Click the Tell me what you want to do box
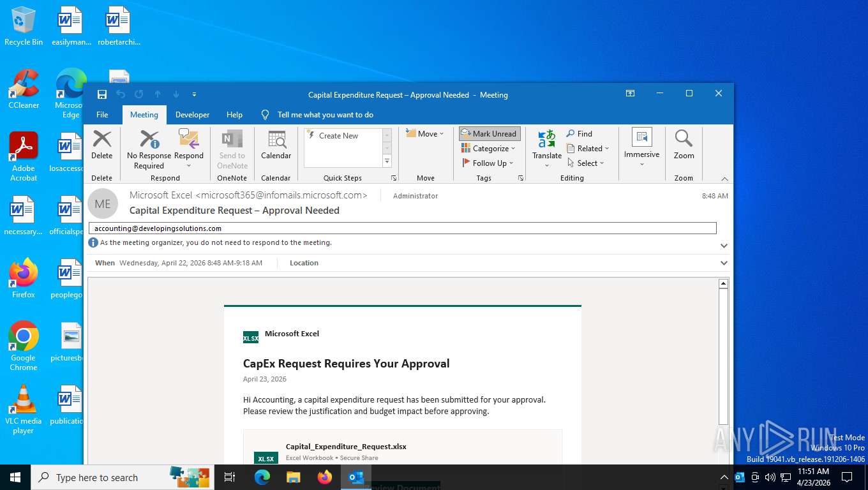Screen dimensions: 868x490 [325, 115]
